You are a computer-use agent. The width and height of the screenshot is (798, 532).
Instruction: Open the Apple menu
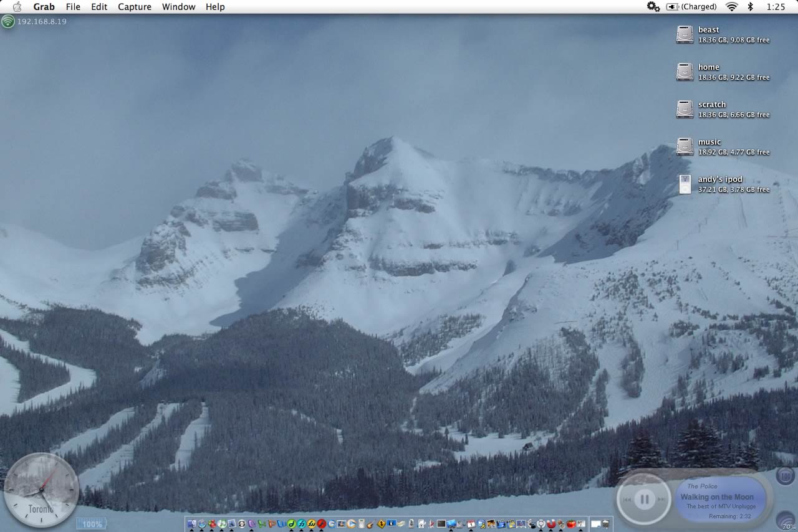tap(17, 7)
